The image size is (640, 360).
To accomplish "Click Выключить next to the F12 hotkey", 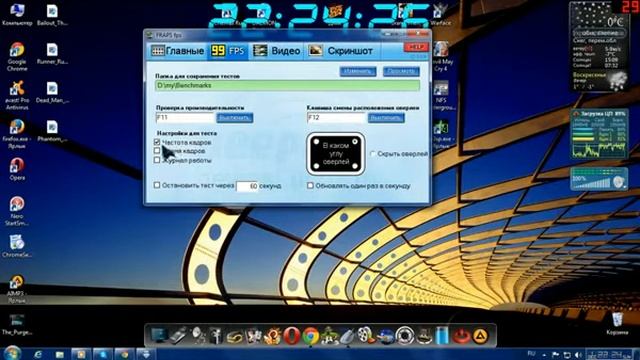I will [x=386, y=118].
